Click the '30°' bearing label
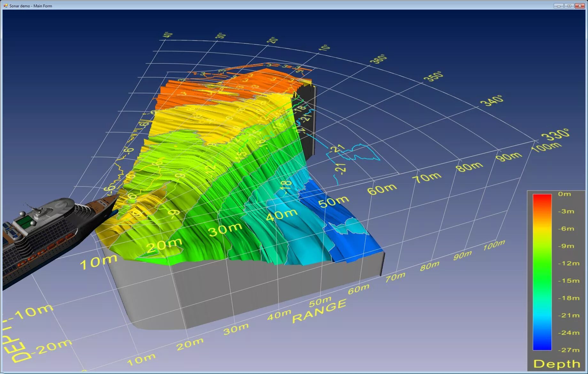588x374 pixels. [x=221, y=35]
